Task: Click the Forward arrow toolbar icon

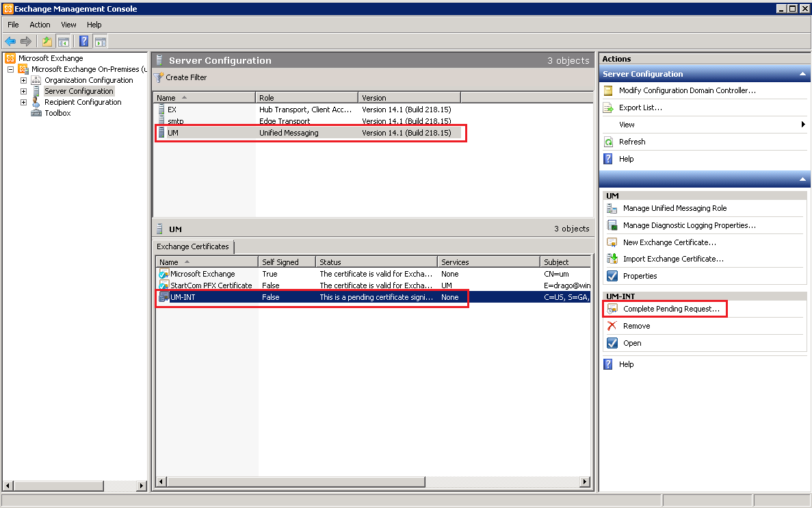Action: pyautogui.click(x=26, y=42)
